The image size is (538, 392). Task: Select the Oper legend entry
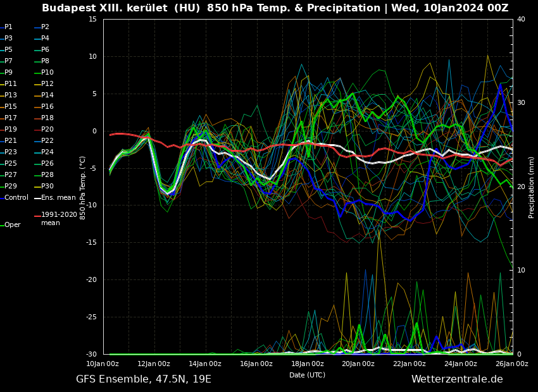click(13, 225)
